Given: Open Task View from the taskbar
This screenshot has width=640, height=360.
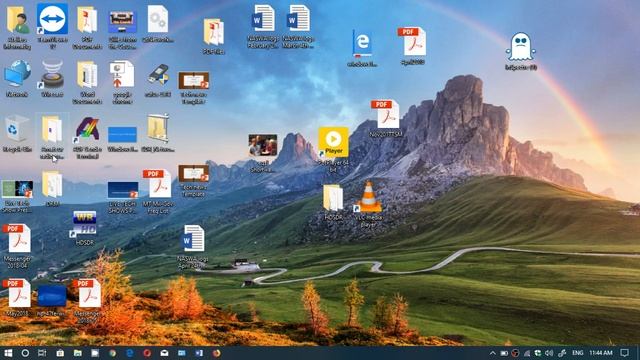Looking at the screenshot, I should click(42, 353).
